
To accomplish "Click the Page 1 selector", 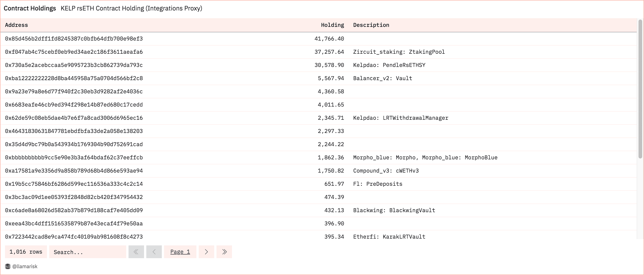I will coord(180,252).
